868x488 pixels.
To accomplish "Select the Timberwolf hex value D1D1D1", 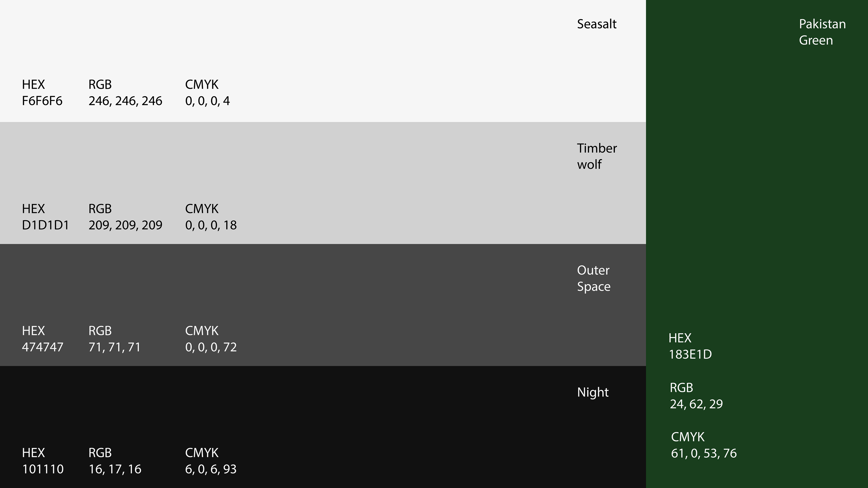I will pos(45,225).
